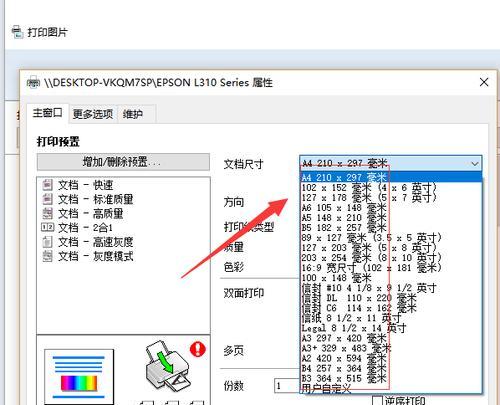Click the color page preview thumbnail

(x=79, y=377)
